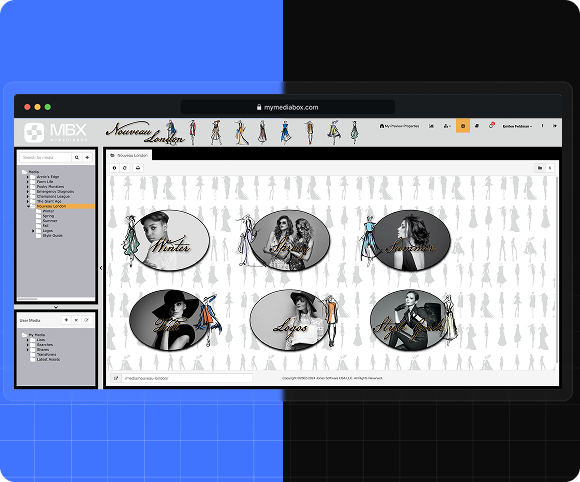
Task: Open the info icon in folder toolbar
Action: point(114,168)
